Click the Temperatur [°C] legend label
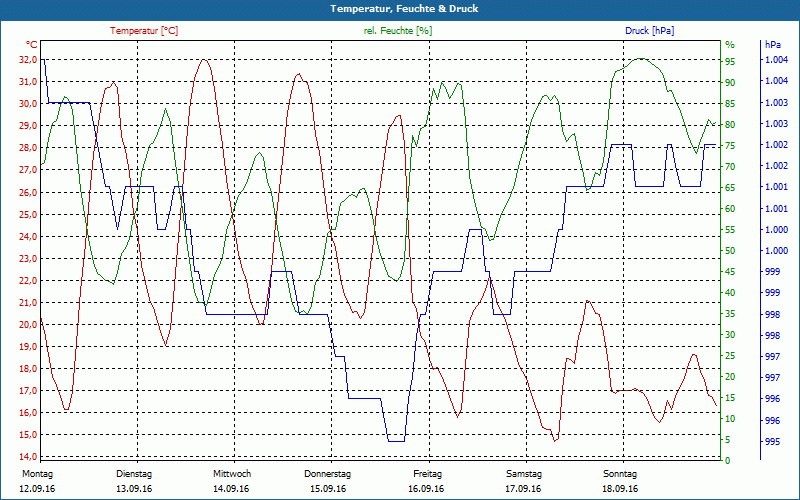The height and width of the screenshot is (500, 800). pyautogui.click(x=144, y=31)
